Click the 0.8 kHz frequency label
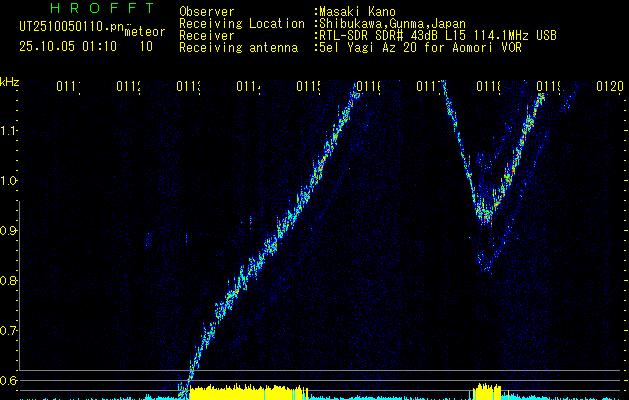 click(8, 280)
